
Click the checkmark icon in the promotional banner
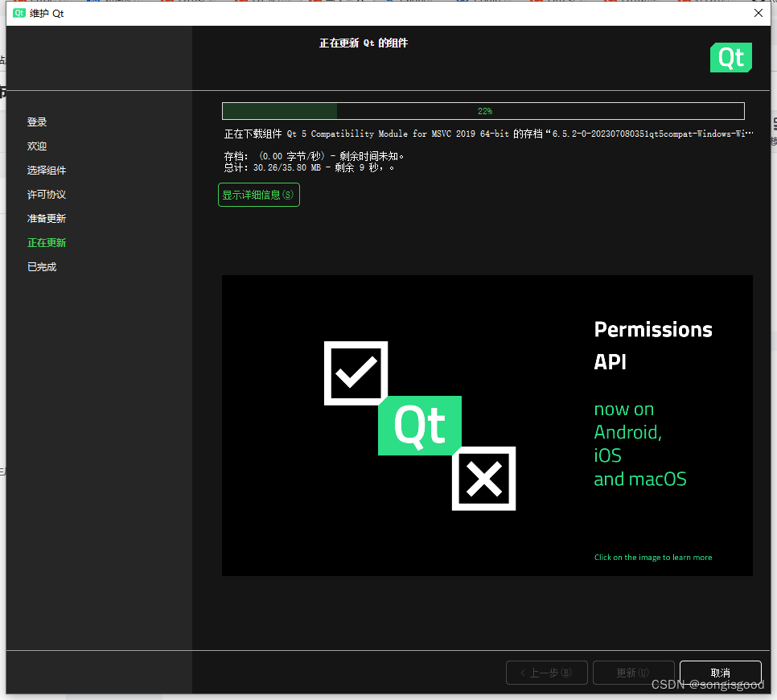pos(355,373)
